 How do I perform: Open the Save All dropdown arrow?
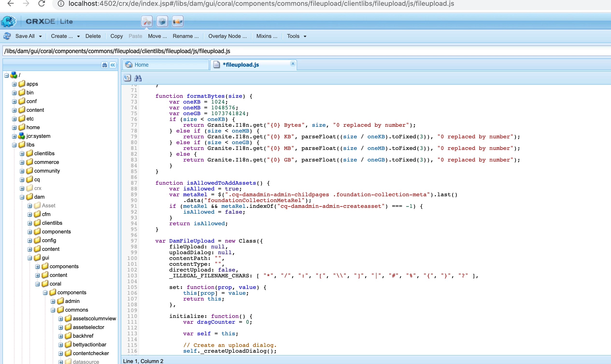tap(41, 36)
